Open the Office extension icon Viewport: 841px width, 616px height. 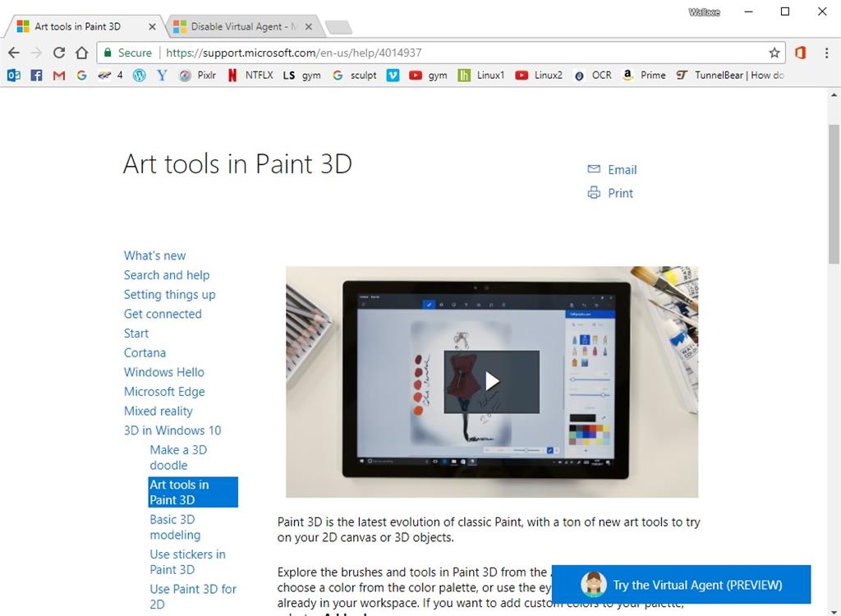[x=801, y=53]
